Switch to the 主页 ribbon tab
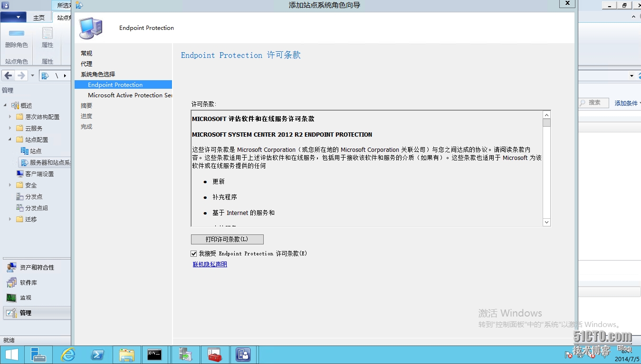This screenshot has height=364, width=641. click(x=39, y=18)
